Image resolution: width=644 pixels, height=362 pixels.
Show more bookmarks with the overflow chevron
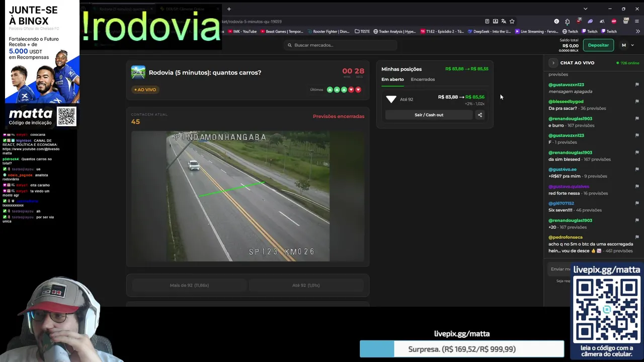[637, 31]
